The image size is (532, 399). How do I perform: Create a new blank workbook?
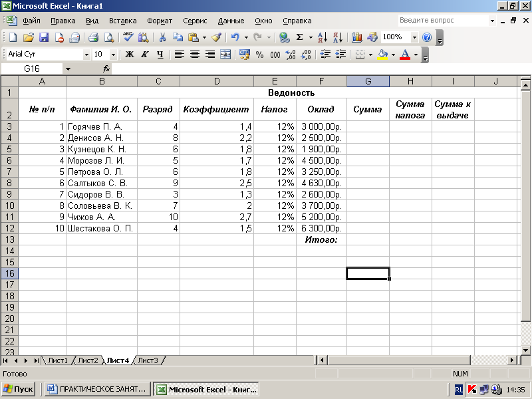point(13,37)
